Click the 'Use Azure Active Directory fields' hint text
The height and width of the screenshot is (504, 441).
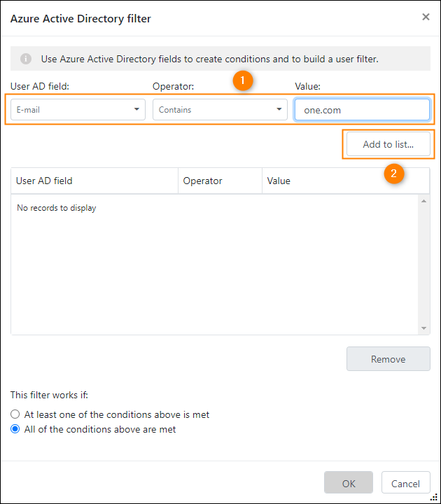209,59
